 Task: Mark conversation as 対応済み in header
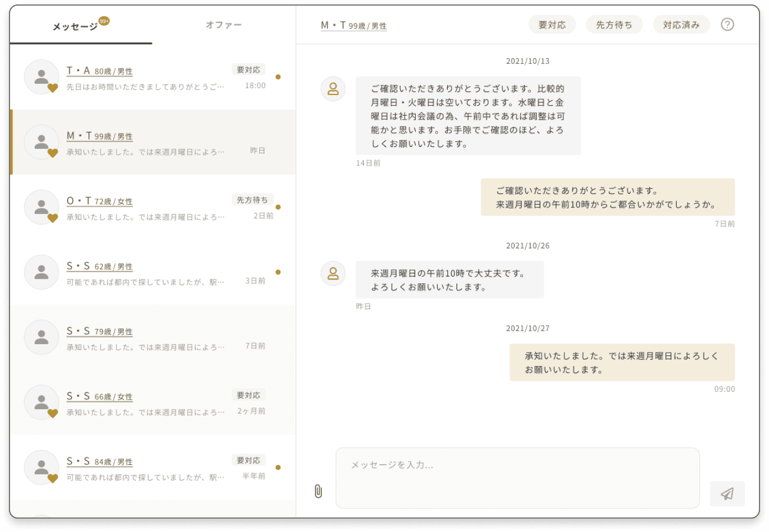pyautogui.click(x=681, y=25)
